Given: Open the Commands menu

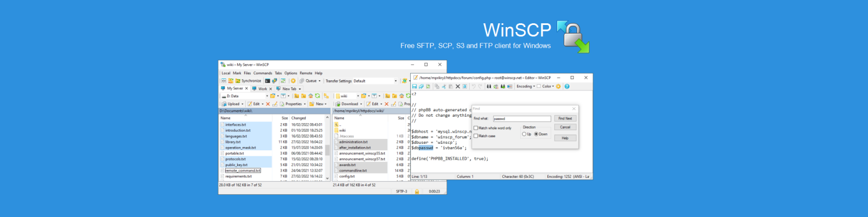Looking at the screenshot, I should [x=263, y=73].
